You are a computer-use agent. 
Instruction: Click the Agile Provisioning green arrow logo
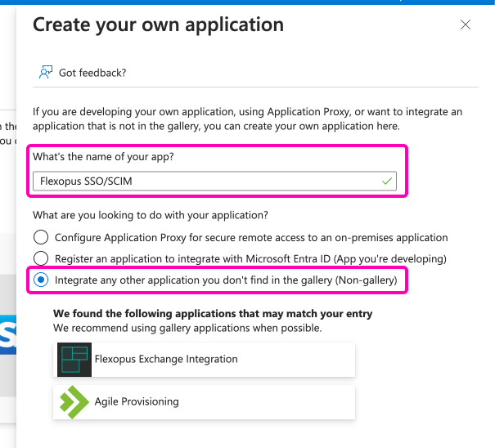pyautogui.click(x=74, y=401)
